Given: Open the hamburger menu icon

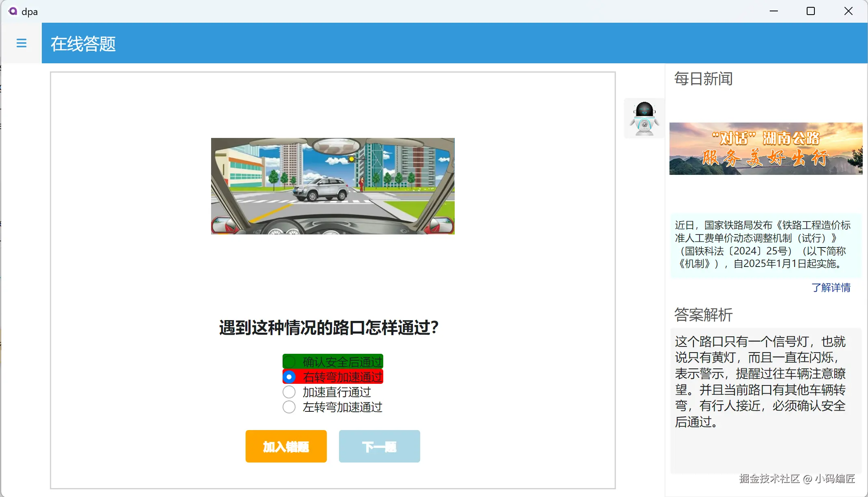Looking at the screenshot, I should (x=22, y=43).
